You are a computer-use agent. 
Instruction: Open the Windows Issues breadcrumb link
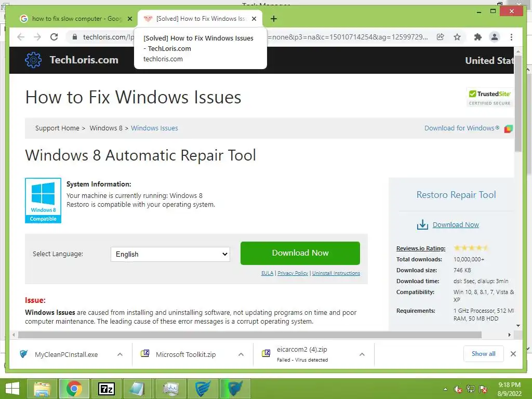(x=154, y=128)
